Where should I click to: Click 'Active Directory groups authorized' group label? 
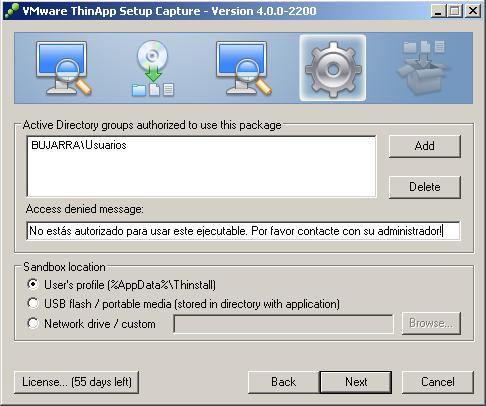152,125
